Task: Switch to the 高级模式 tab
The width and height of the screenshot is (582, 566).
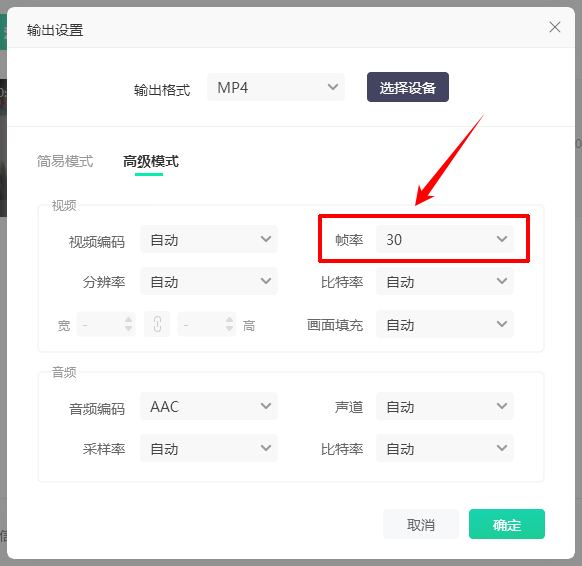Action: coord(150,161)
